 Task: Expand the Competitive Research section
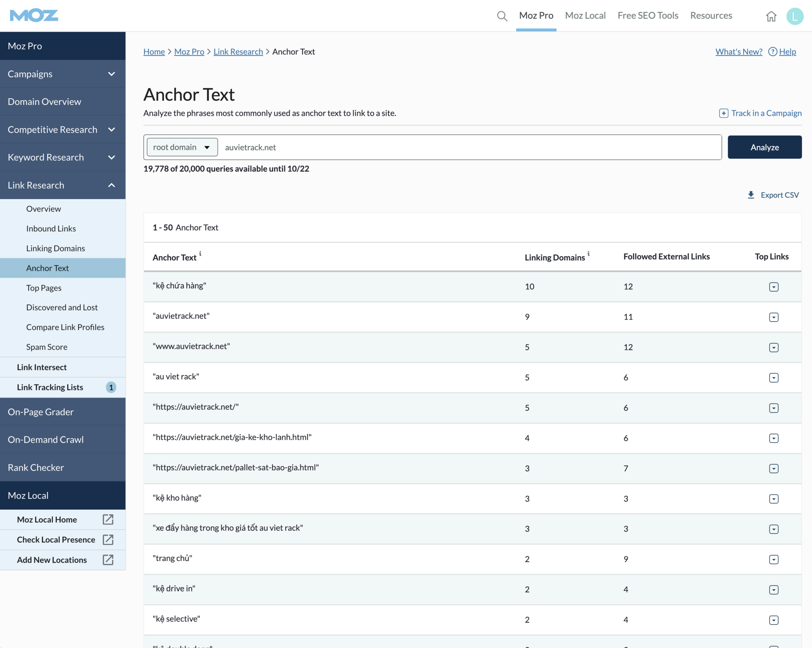pos(63,129)
